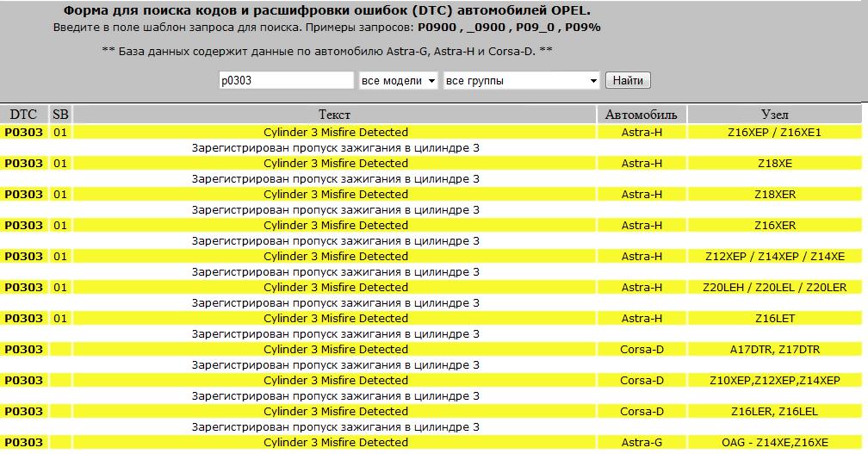Select the Z12XEP / Z14XEP / Z14XE cell

[x=774, y=257]
